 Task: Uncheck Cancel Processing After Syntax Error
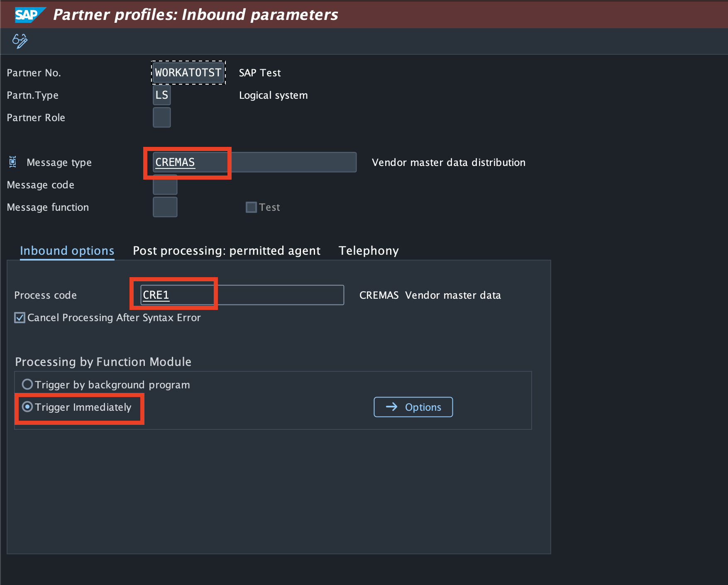(x=19, y=317)
